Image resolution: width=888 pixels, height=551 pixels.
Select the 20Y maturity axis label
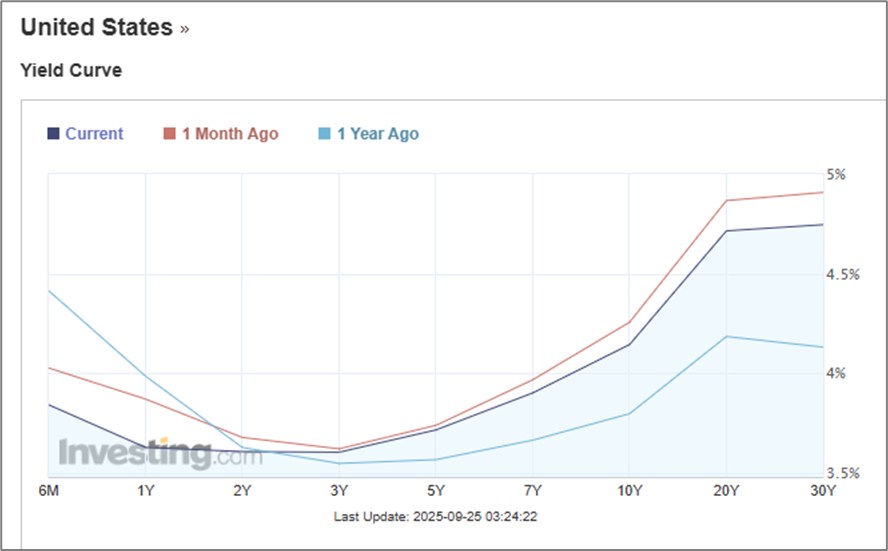point(726,490)
